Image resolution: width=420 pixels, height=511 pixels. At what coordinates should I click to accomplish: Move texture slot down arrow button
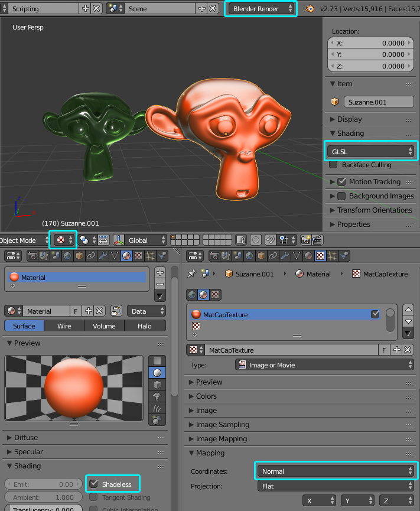[x=408, y=321]
